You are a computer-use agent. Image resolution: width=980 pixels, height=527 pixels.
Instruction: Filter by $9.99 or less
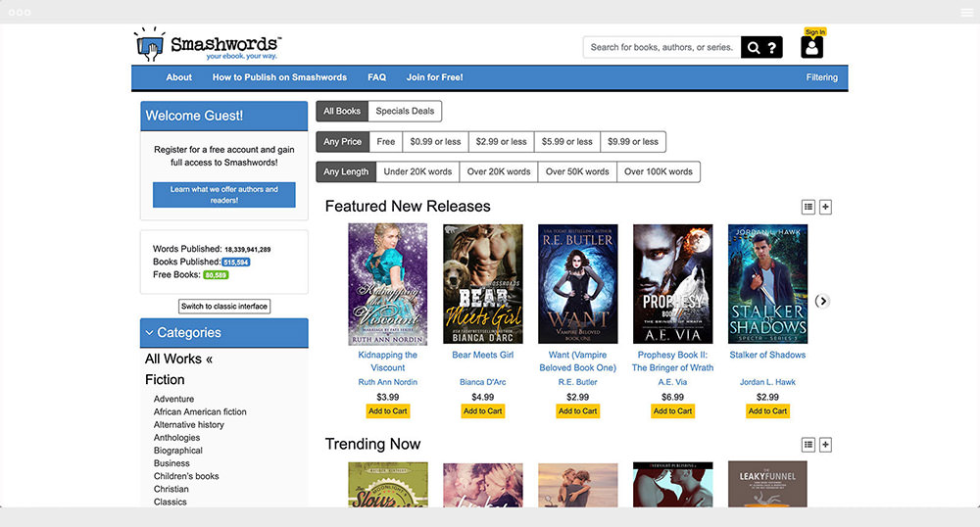coord(633,142)
